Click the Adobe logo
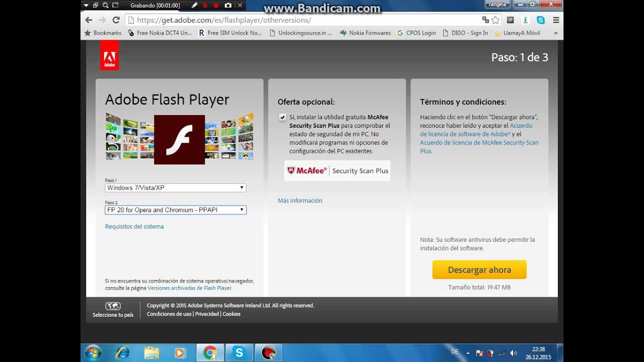Screen dimensions: 644x362 click(x=109, y=55)
